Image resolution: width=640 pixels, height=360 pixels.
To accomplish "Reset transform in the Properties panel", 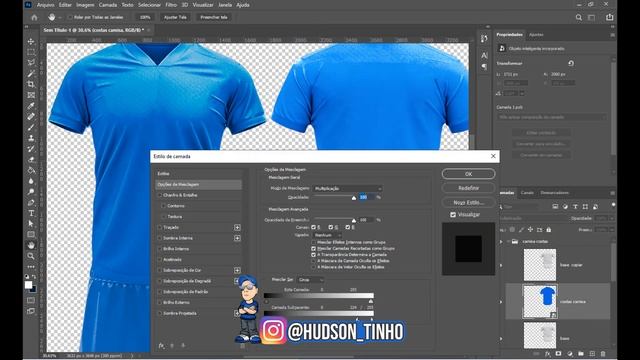I will 571,63.
